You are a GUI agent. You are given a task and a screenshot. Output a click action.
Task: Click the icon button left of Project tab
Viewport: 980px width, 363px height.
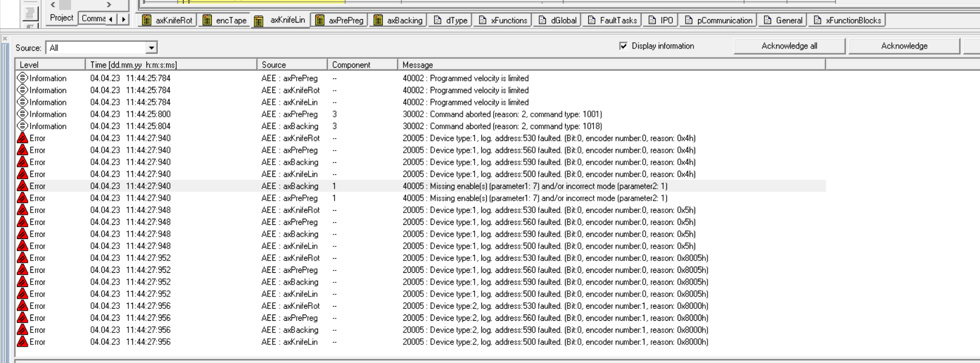tap(30, 12)
